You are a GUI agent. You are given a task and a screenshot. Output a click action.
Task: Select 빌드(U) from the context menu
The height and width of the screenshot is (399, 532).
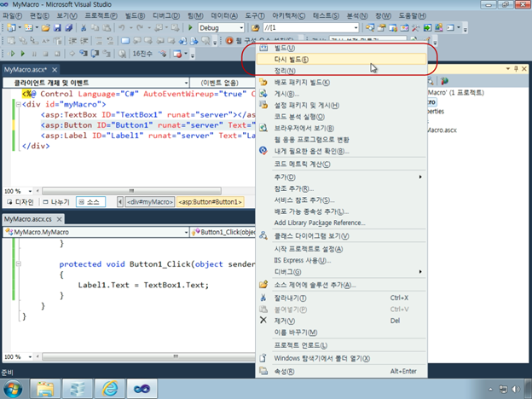[x=341, y=48]
